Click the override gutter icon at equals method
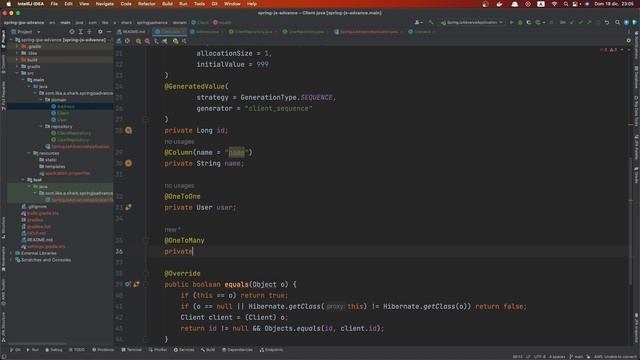This screenshot has height=360, width=640. click(128, 284)
